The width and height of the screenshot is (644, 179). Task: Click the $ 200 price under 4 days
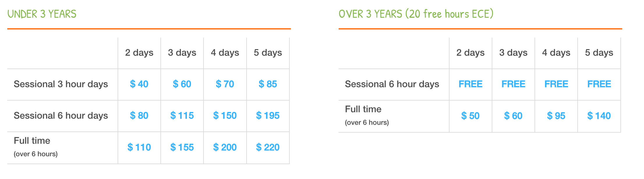click(x=225, y=148)
